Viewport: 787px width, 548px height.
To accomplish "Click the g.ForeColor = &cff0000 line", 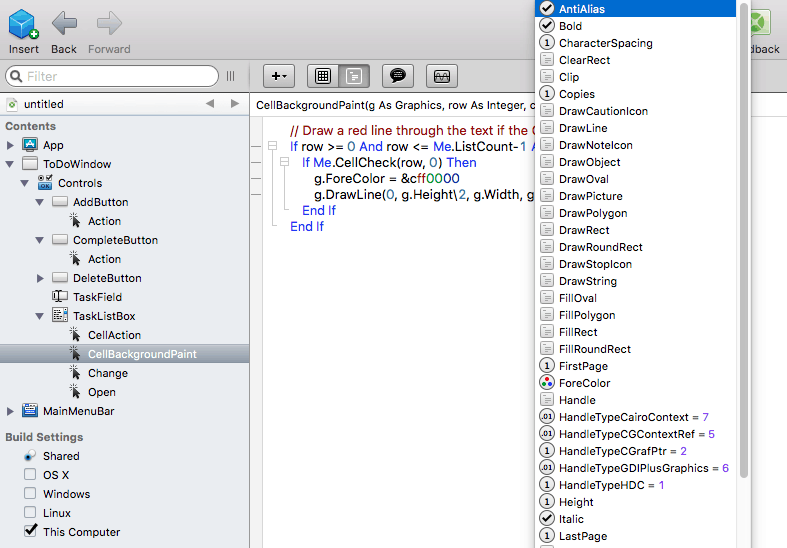I will click(x=386, y=178).
